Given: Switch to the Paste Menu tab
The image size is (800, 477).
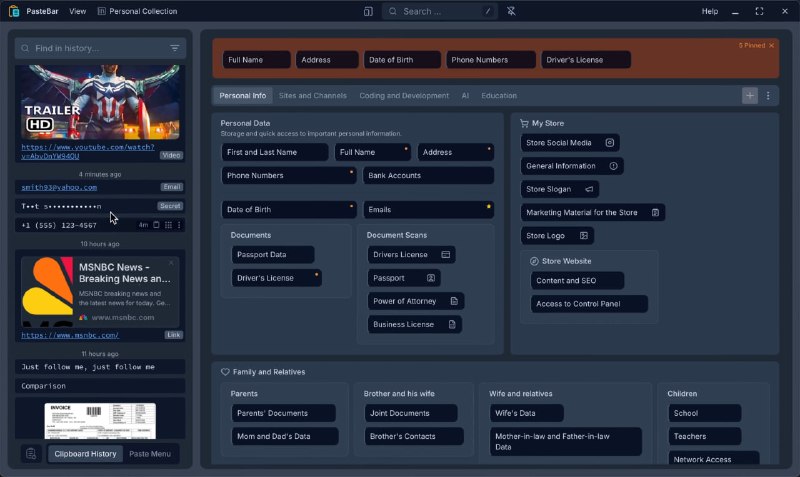Looking at the screenshot, I should 150,454.
